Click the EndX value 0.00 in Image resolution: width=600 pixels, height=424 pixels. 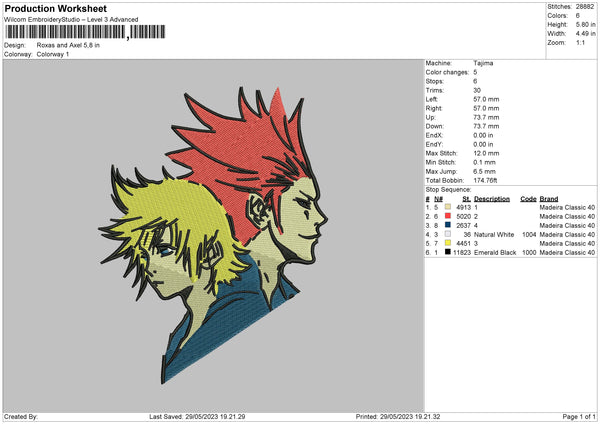coord(483,135)
